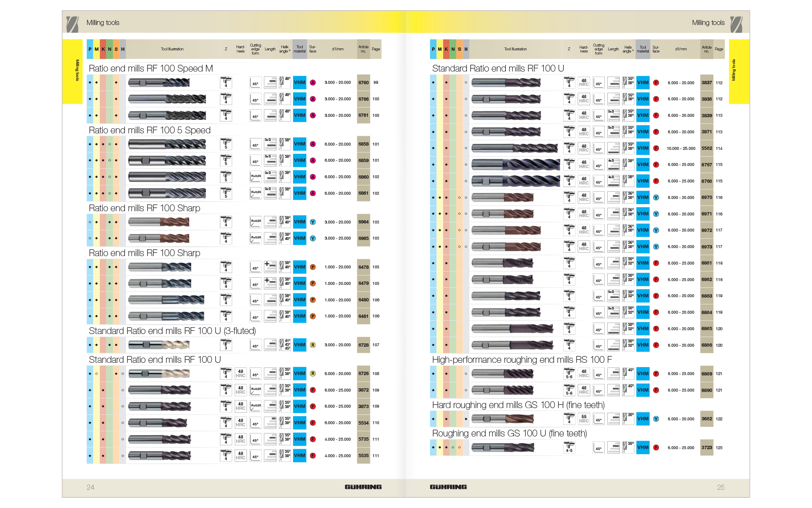Click the red K header cell in left table
The width and height of the screenshot is (812, 508).
click(103, 49)
